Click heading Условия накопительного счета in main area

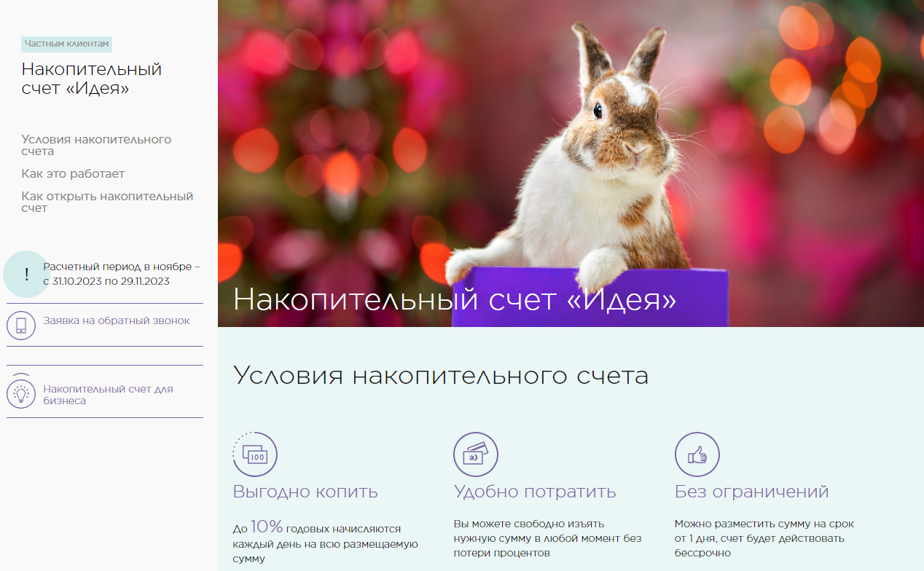[441, 376]
